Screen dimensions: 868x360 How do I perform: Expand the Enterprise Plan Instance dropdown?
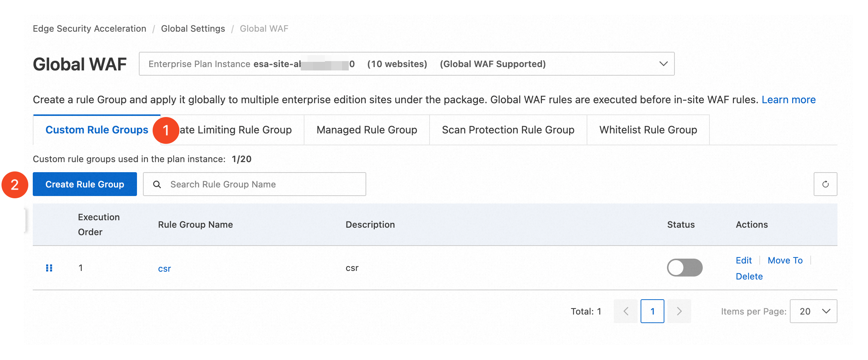406,64
